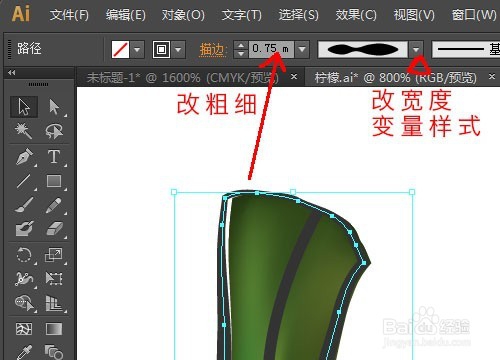This screenshot has width=500, height=360.
Task: Select the Direct Selection tool
Action: [54, 107]
